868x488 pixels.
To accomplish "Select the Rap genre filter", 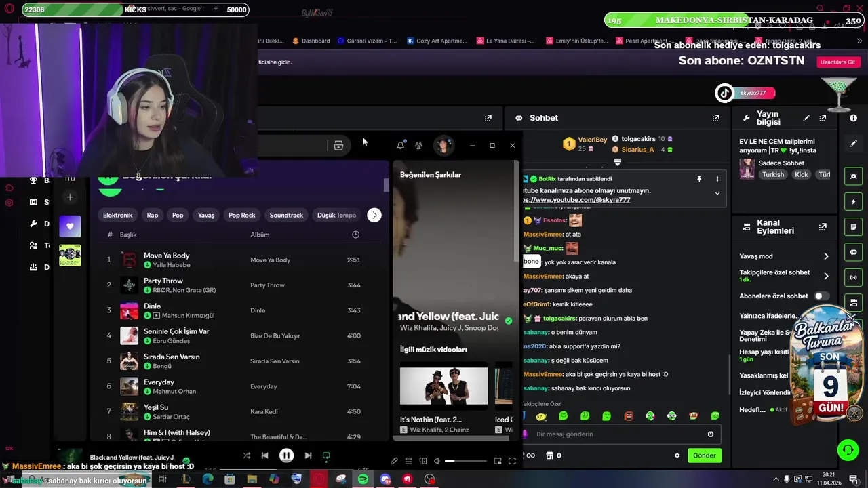I will [x=153, y=215].
